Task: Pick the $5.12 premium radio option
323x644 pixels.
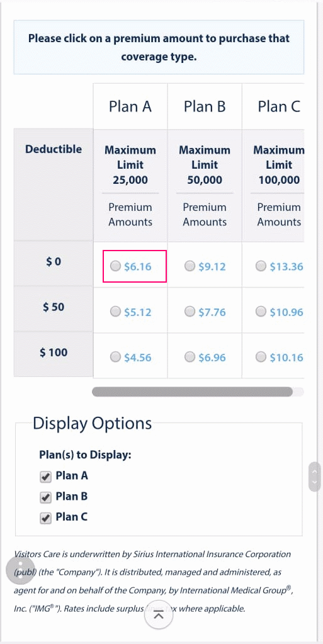Action: pyautogui.click(x=116, y=312)
